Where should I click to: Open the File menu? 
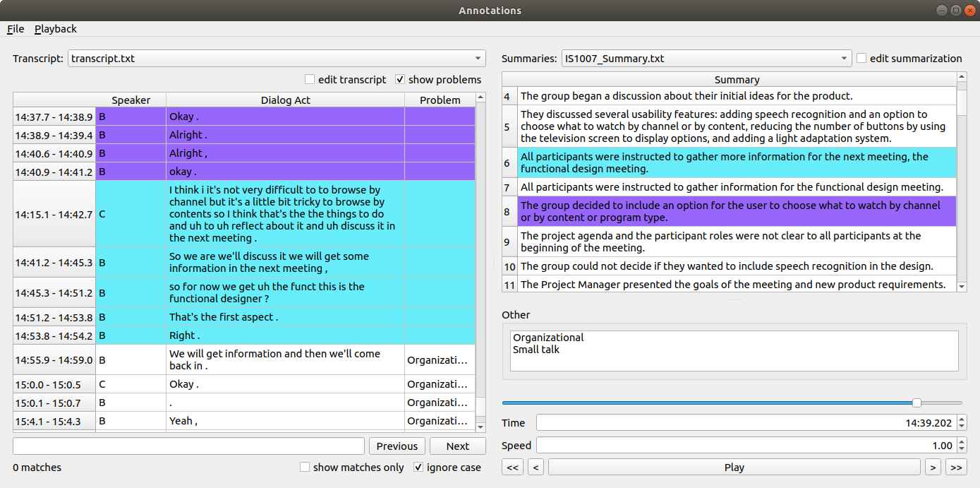click(16, 29)
